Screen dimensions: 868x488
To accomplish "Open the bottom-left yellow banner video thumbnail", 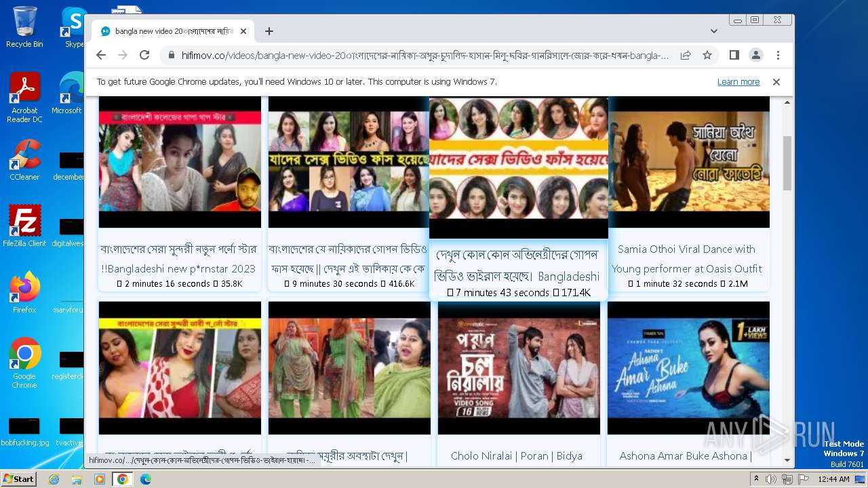I will 180,368.
